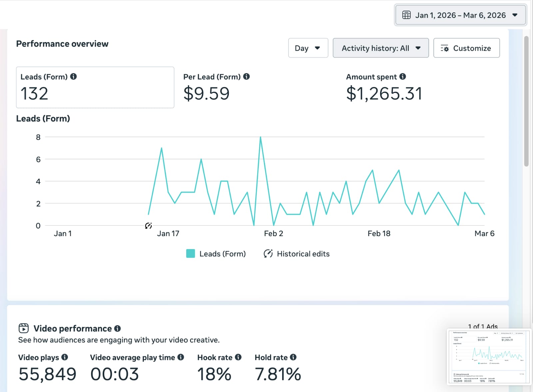Select the Leads (Form) 132 metric card
The width and height of the screenshot is (533, 392).
[95, 87]
